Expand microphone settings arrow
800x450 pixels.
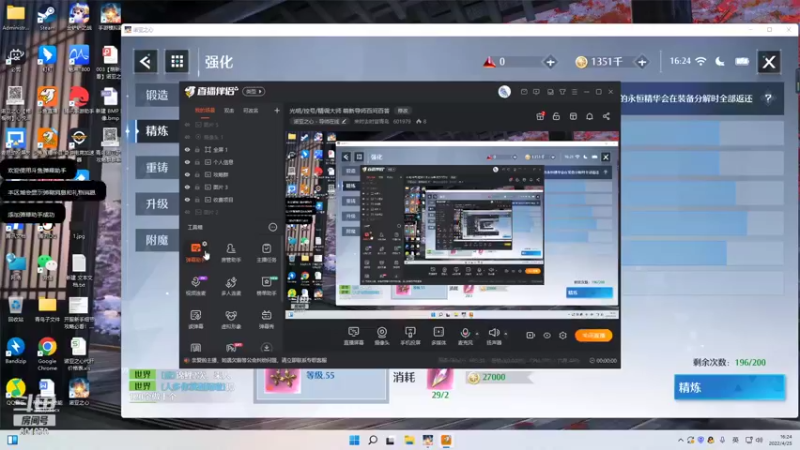tap(477, 334)
